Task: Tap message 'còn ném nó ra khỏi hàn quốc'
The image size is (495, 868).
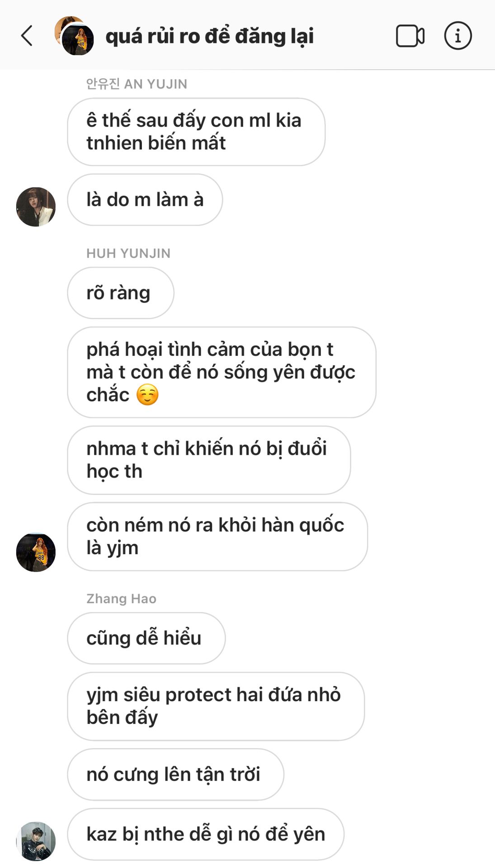Action: point(217,537)
